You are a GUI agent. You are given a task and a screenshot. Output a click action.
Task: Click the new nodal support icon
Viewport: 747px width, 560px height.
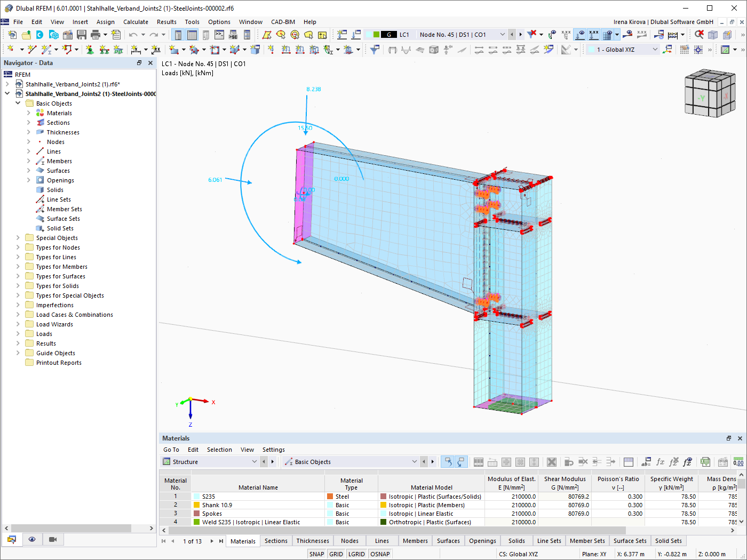[90, 50]
